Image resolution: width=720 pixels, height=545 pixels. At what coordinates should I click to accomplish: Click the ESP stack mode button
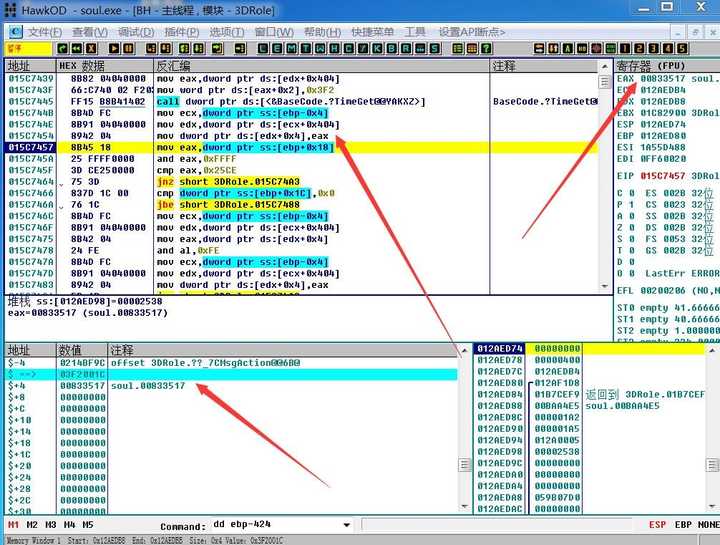click(x=657, y=525)
